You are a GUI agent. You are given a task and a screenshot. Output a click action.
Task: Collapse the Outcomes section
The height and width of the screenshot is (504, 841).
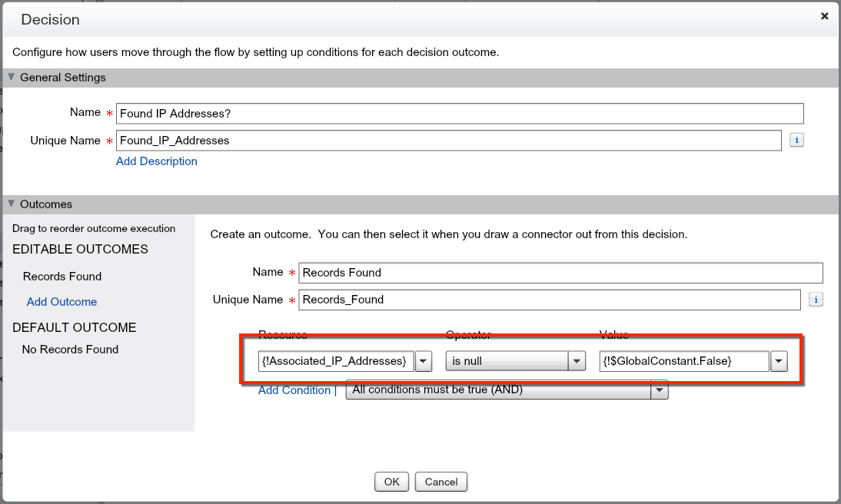pyautogui.click(x=12, y=204)
